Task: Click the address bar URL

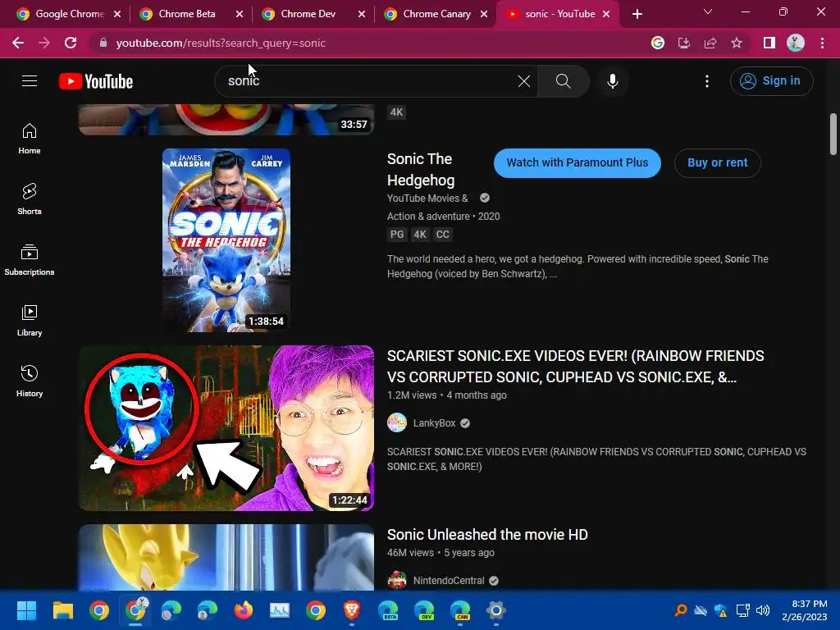Action: coord(221,43)
